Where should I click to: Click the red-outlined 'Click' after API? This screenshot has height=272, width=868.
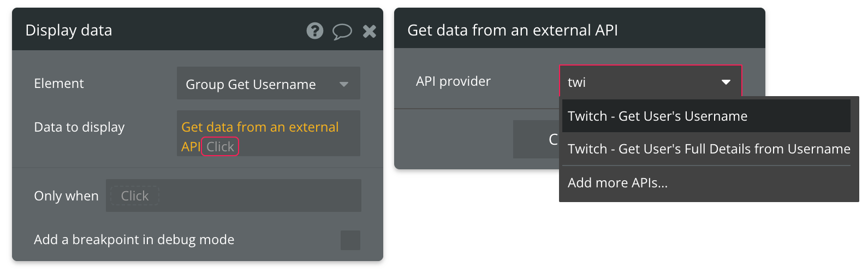pyautogui.click(x=220, y=146)
